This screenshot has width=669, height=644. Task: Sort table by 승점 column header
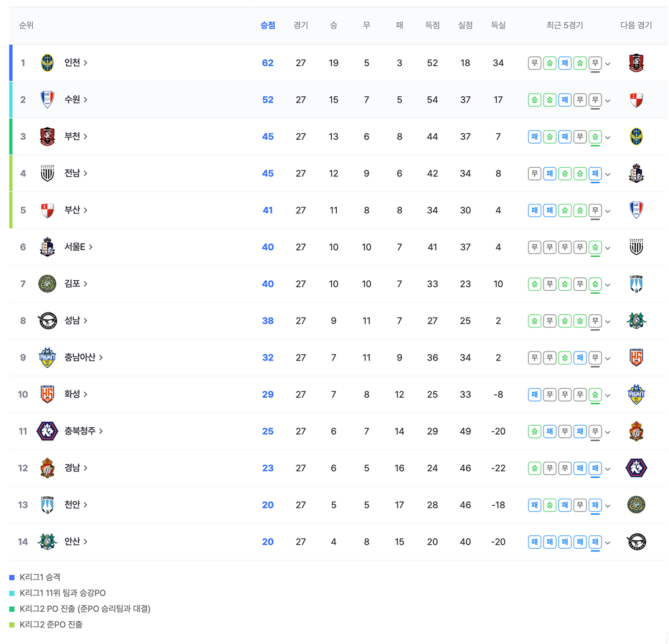268,25
